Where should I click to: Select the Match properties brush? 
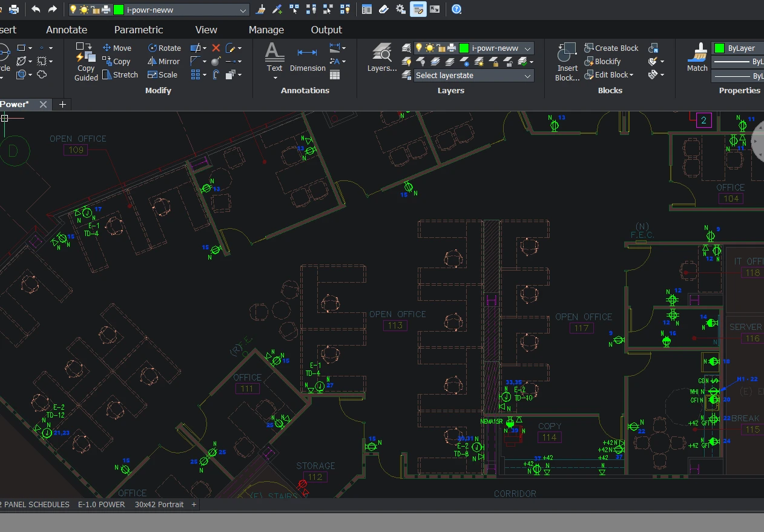point(697,57)
